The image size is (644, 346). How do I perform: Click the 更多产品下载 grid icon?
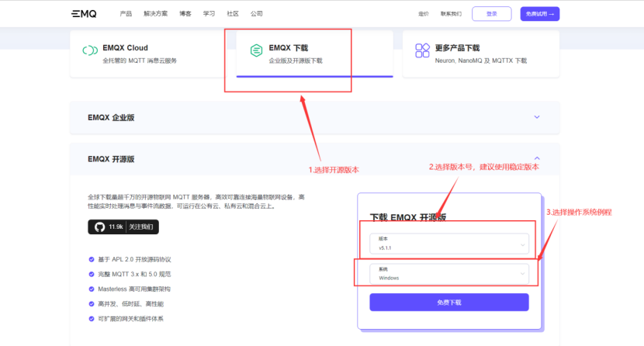[422, 50]
